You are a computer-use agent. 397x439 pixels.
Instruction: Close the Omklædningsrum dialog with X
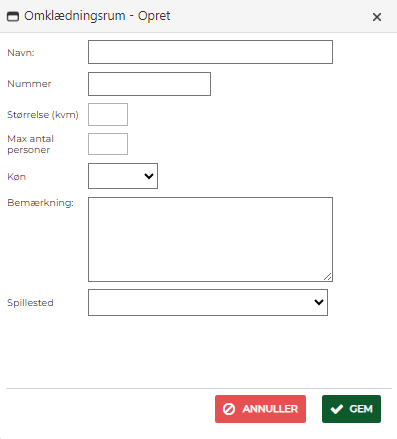tap(377, 17)
